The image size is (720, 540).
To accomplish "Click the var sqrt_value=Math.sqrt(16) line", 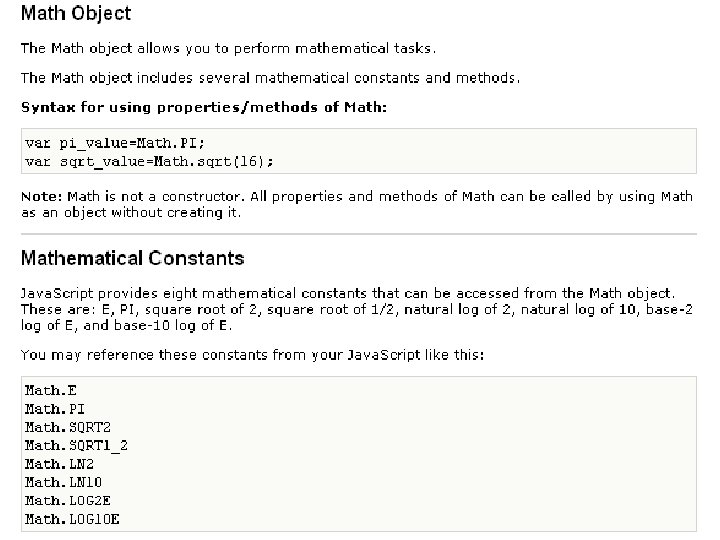I will (148, 160).
